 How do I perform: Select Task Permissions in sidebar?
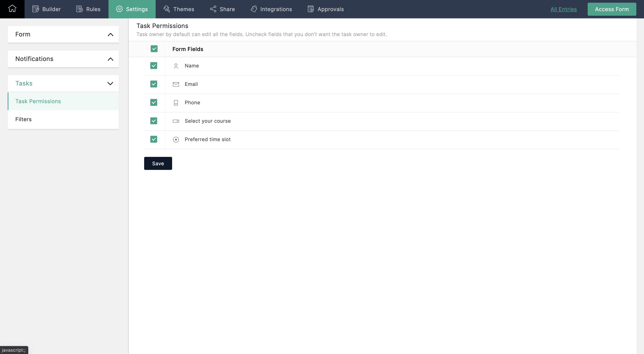point(38,101)
